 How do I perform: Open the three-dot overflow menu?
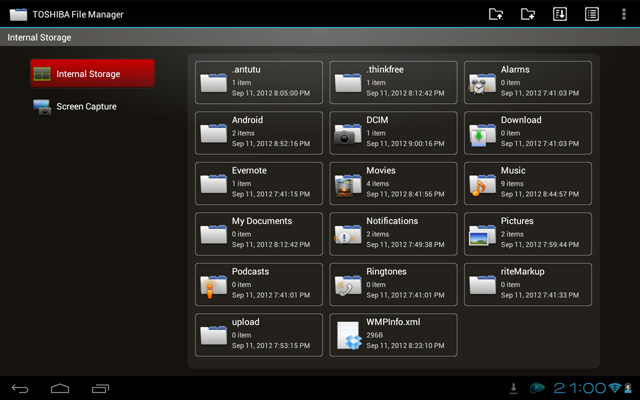coord(624,14)
